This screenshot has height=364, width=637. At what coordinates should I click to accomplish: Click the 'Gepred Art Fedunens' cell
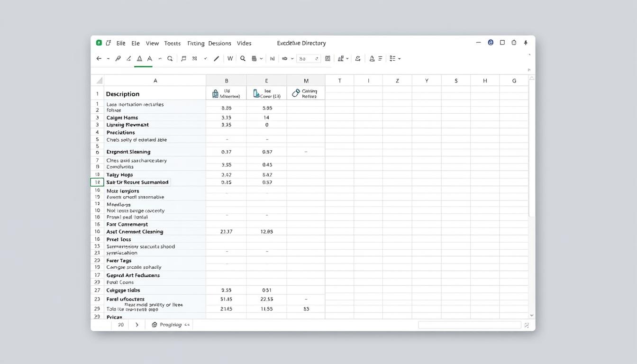(155, 275)
